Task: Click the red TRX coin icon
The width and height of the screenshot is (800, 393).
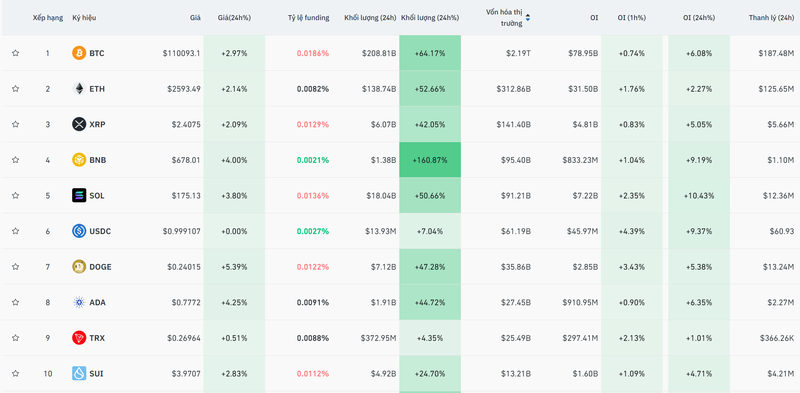Action: 79,338
